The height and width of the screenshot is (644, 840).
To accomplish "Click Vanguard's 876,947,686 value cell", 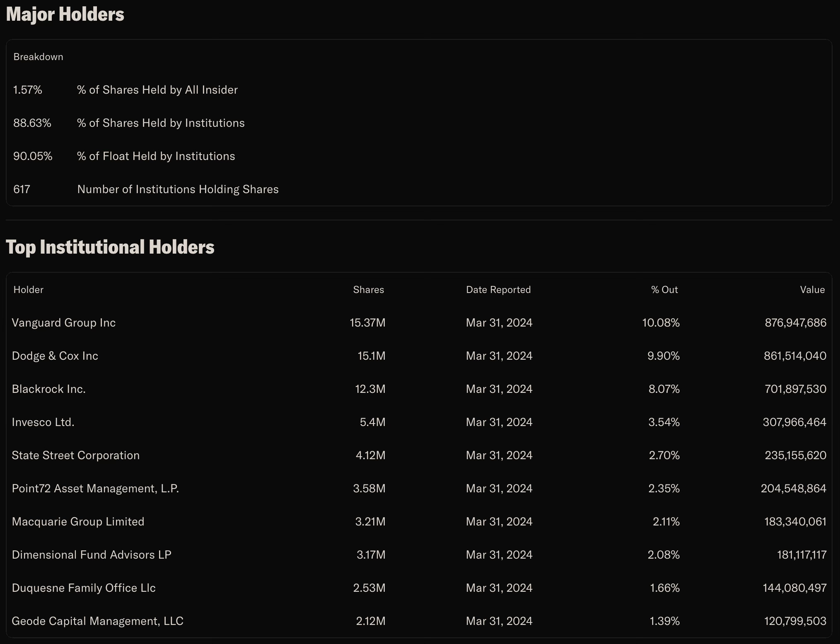I will pos(795,323).
